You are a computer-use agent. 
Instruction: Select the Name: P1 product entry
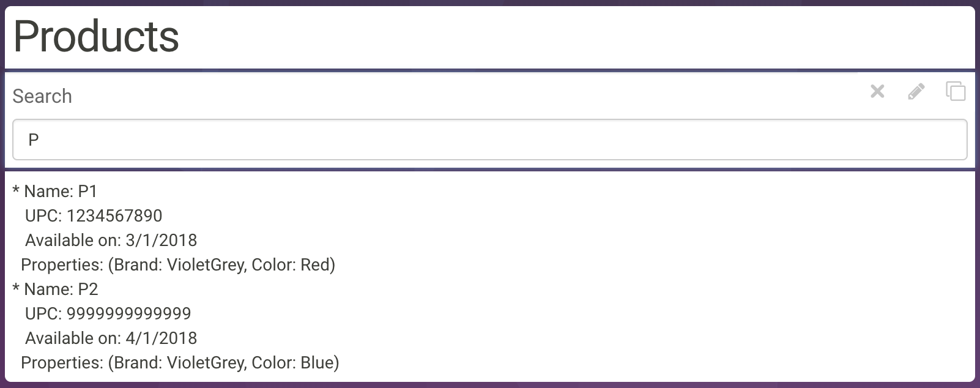tap(61, 192)
